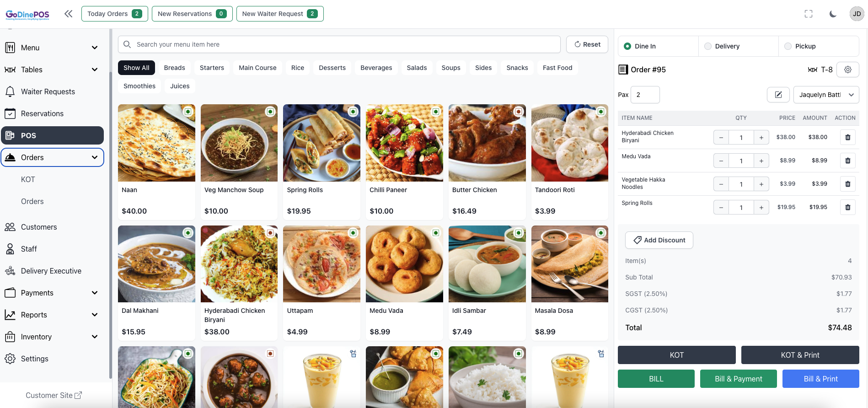Click the Bill & Payment button

[738, 379]
